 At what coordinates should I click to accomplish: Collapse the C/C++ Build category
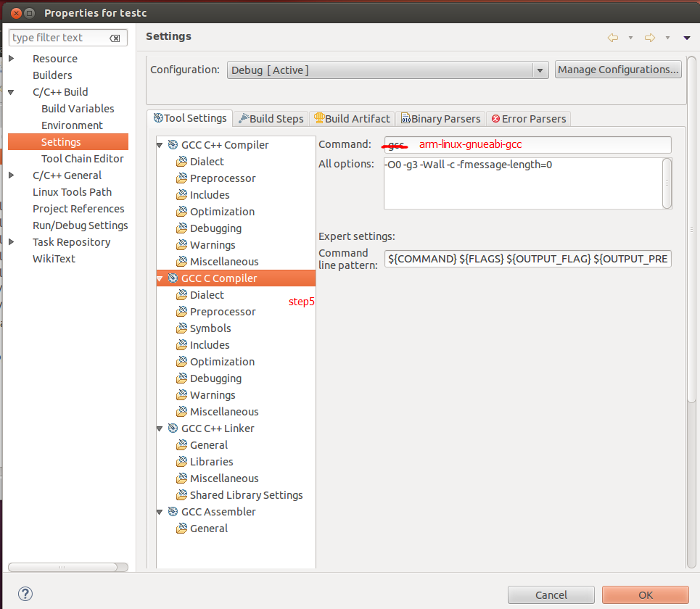(x=12, y=92)
